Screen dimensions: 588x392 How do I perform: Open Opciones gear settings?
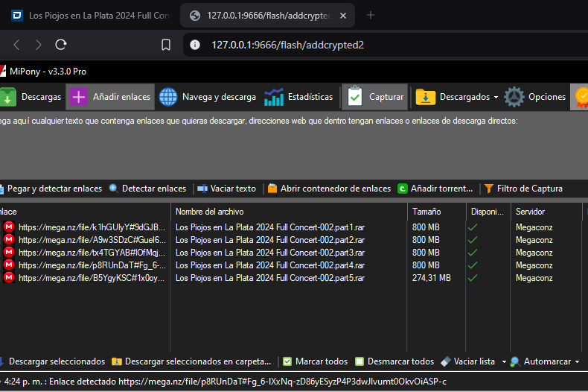click(x=534, y=97)
